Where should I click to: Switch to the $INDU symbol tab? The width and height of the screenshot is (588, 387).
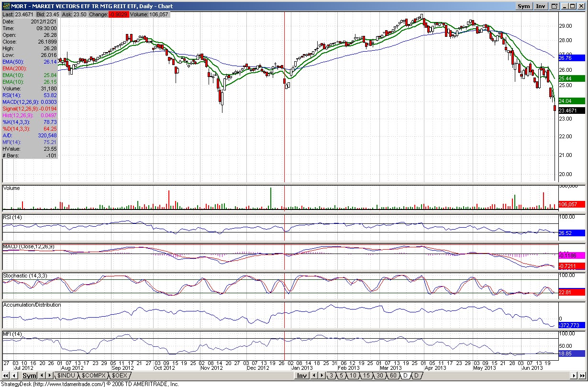pos(66,376)
